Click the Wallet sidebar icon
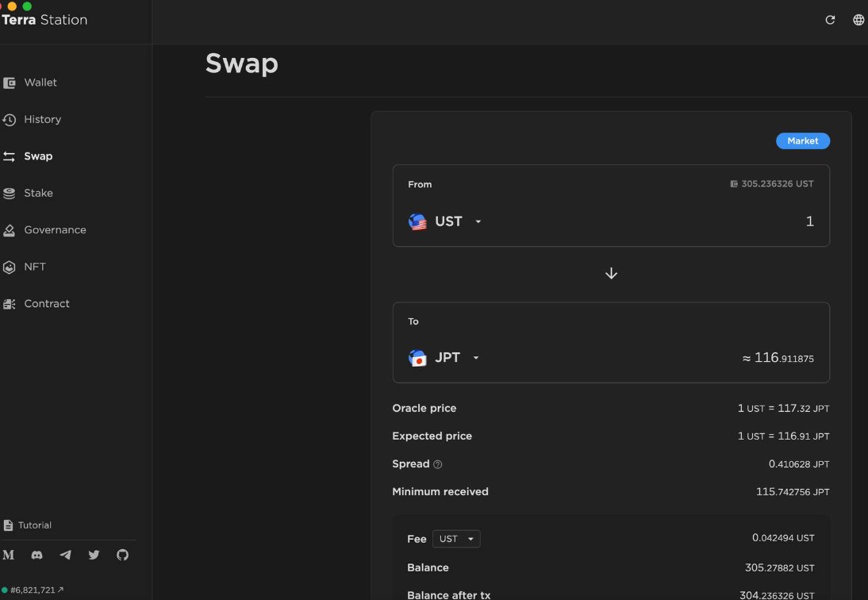This screenshot has width=868, height=600. [x=9, y=83]
